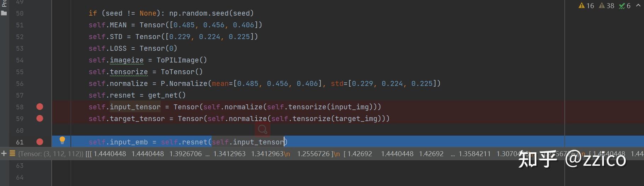Viewport: 644px width, 186px height.
Task: Open the Project tool window folder icon
Action: pyautogui.click(x=4, y=13)
